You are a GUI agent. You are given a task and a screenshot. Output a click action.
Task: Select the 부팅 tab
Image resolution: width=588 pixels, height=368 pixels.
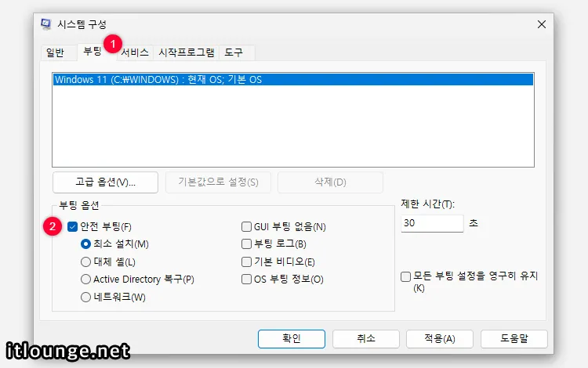coord(93,52)
